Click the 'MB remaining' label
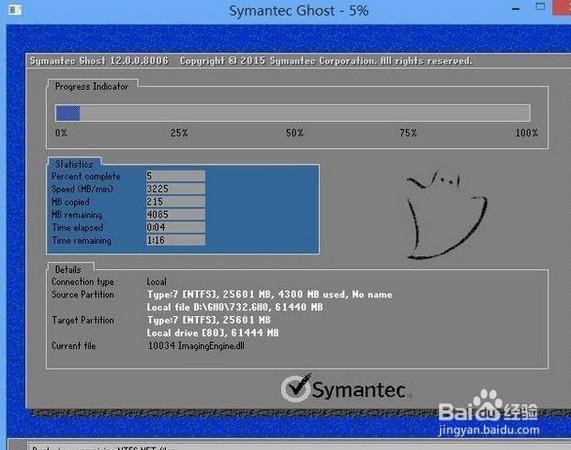This screenshot has height=450, width=571. tap(77, 215)
